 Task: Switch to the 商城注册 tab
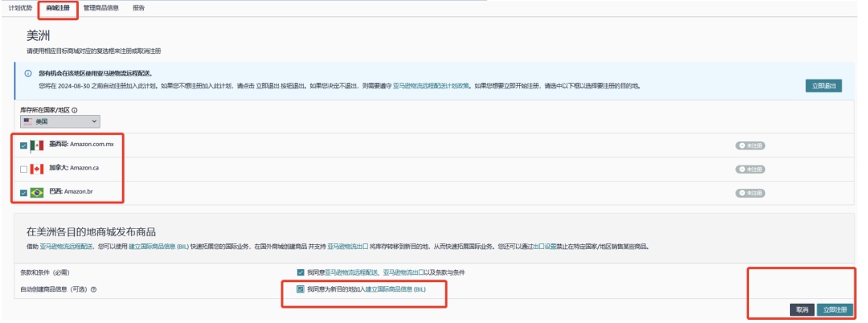tap(58, 8)
